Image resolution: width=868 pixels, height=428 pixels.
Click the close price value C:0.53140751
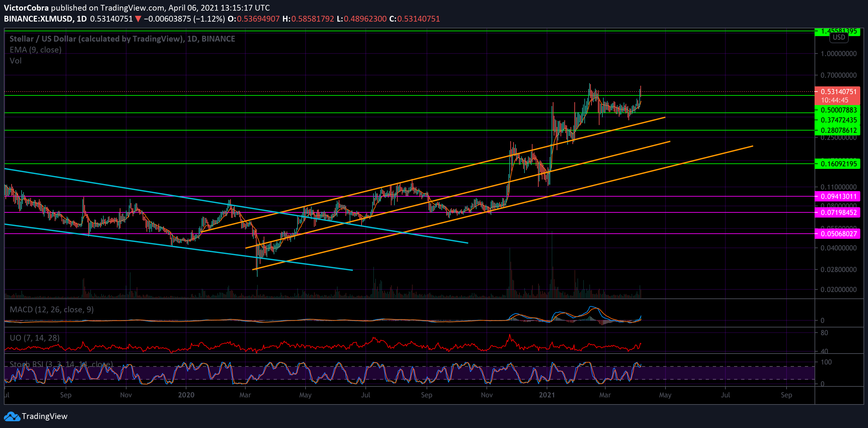pos(415,19)
